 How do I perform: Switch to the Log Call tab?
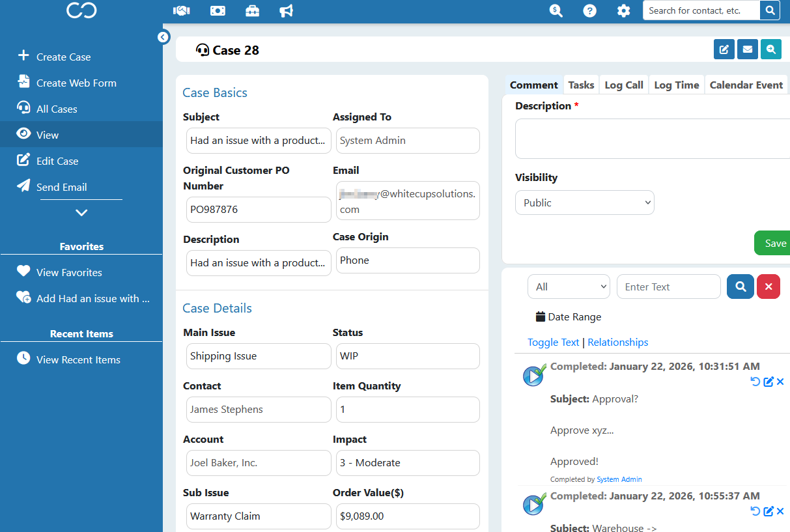[x=624, y=85]
